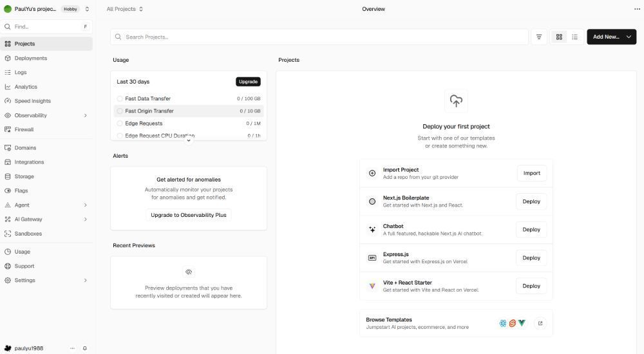Click the Express.js API icon
Viewport: 644px width, 354px height.
tap(372, 258)
